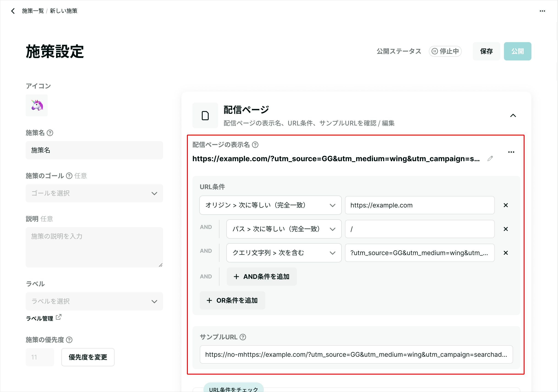Open the ラベルを選択 dropdown
This screenshot has width=558, height=392.
(94, 301)
